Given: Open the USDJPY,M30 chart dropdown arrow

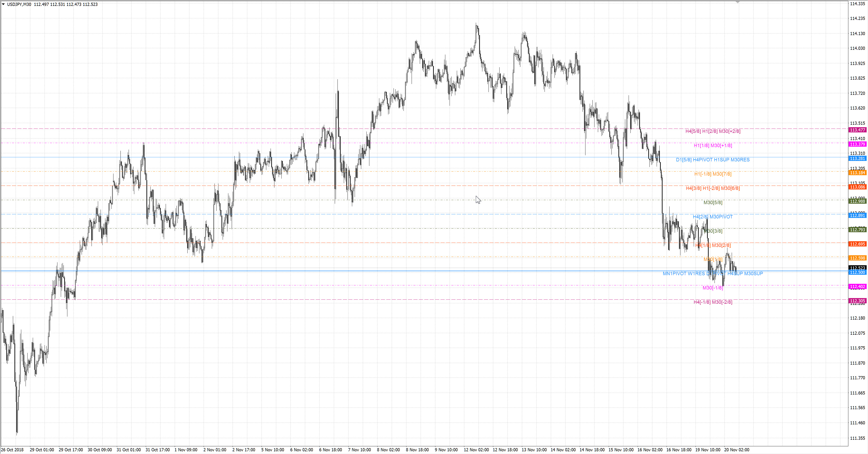Looking at the screenshot, I should click(3, 4).
